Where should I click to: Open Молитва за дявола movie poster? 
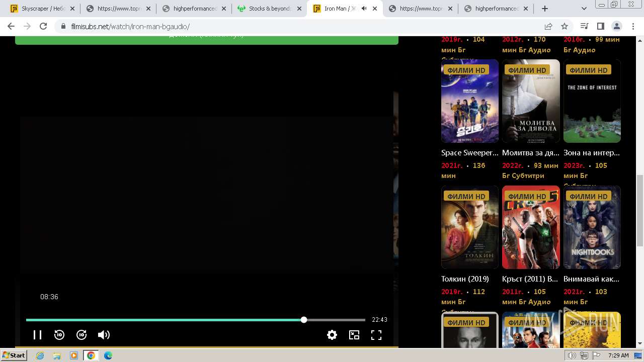[x=531, y=101]
